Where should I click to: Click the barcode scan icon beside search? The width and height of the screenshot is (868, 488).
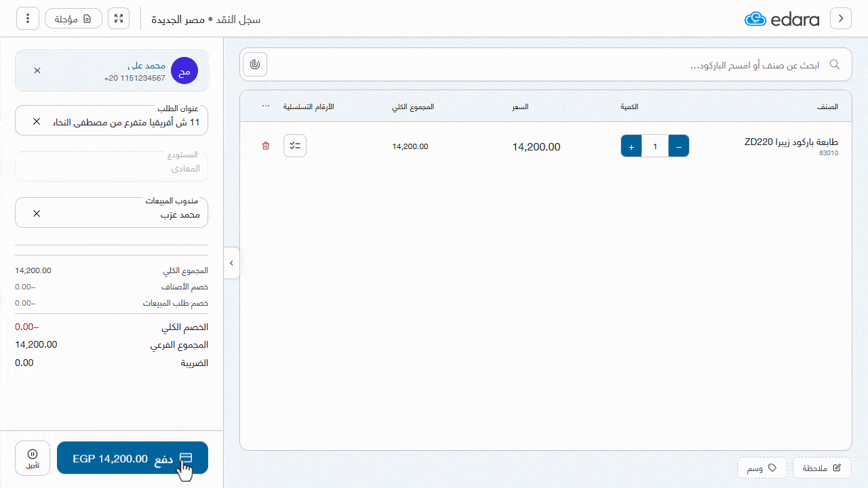click(255, 64)
